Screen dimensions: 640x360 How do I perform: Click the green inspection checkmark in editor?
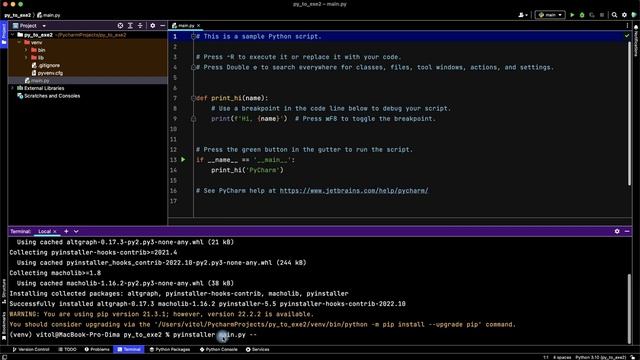click(x=627, y=36)
